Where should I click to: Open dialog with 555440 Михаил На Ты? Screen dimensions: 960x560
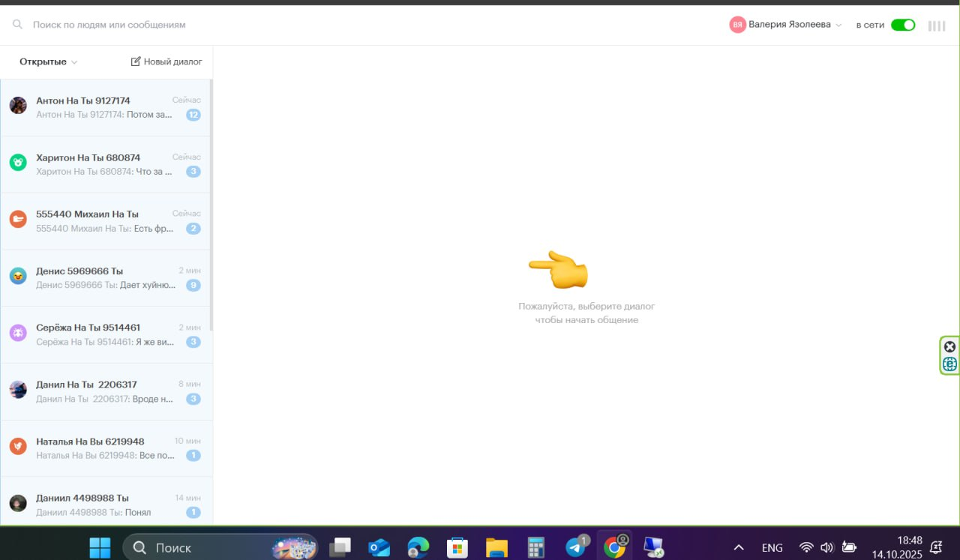(x=105, y=221)
